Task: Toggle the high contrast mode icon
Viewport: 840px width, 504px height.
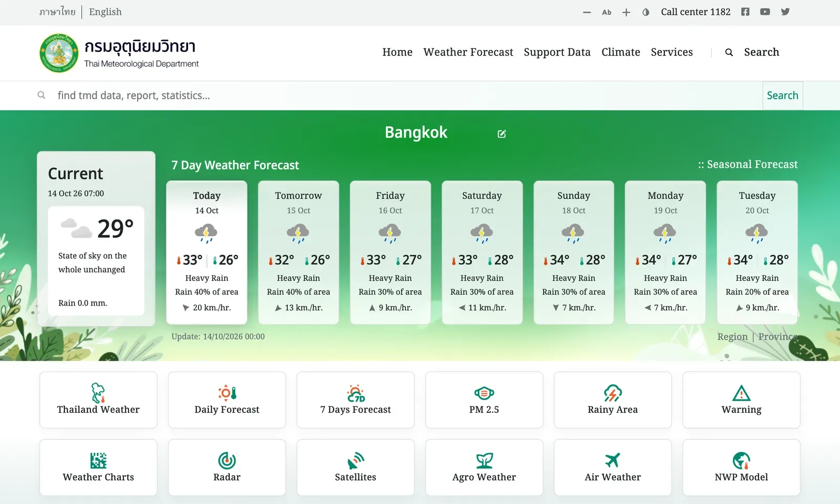Action: [x=646, y=12]
